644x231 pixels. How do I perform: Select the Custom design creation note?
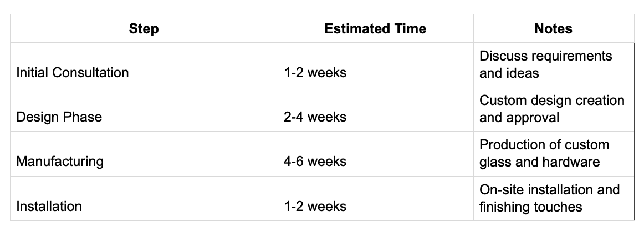click(x=551, y=109)
